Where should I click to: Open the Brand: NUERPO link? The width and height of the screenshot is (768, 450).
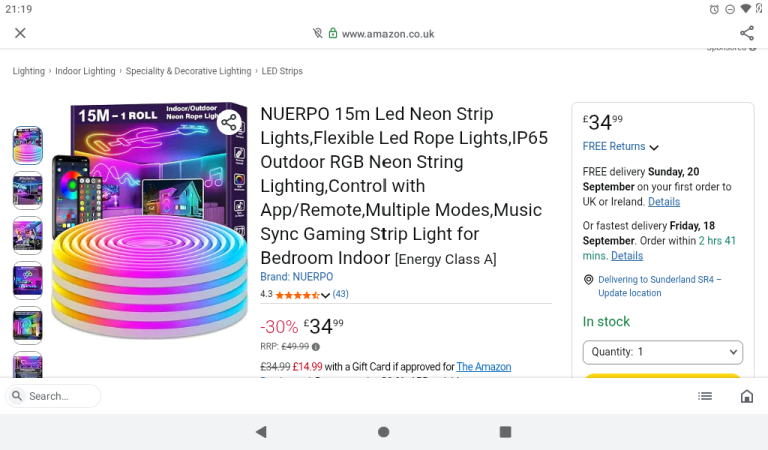coord(296,277)
